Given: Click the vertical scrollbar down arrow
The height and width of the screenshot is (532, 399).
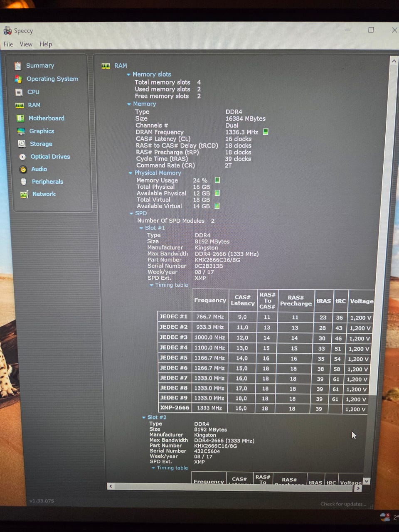Looking at the screenshot, I should (366, 481).
